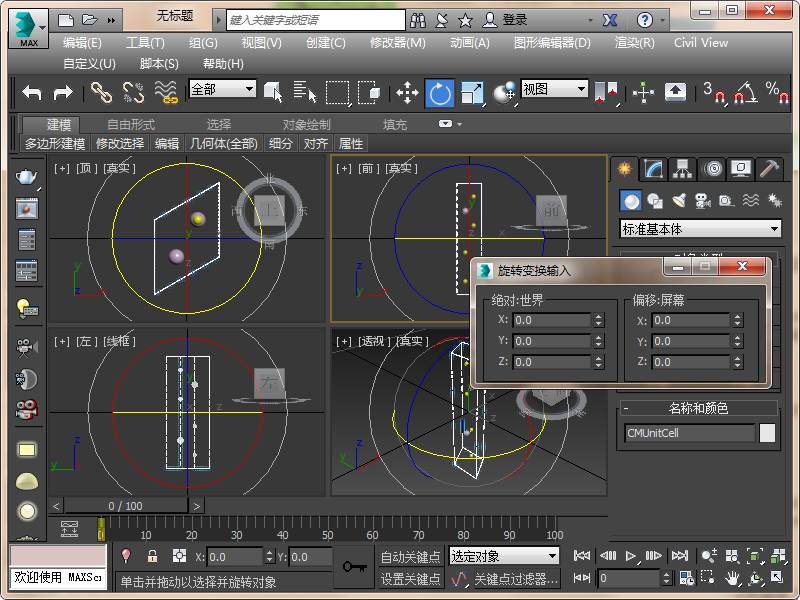This screenshot has width=800, height=600.
Task: Click the 关键点过滤器 button
Action: tap(515, 579)
